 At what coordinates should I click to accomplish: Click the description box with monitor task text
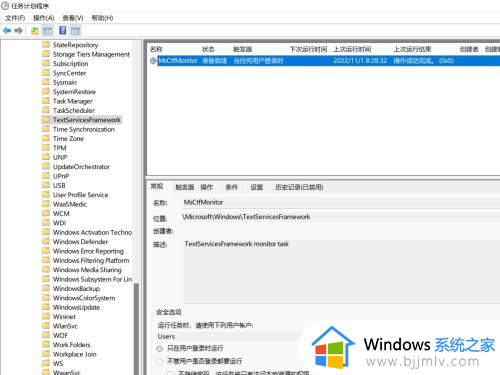[341, 270]
